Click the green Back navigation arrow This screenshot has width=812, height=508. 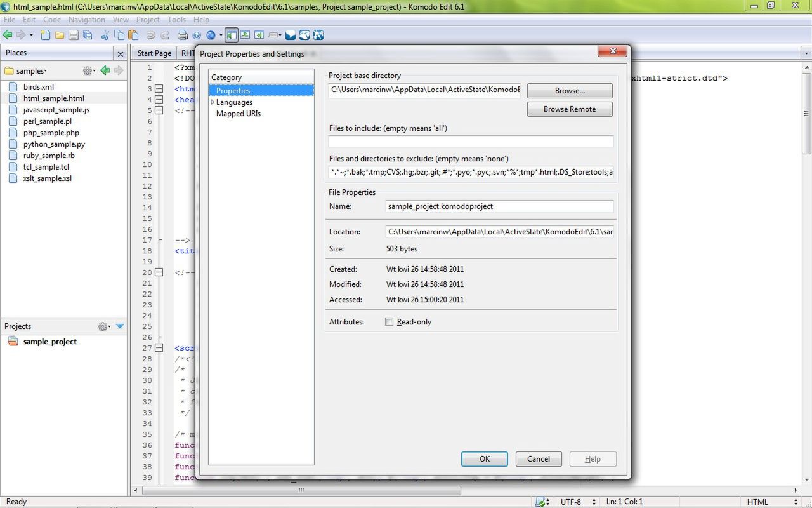pos(8,35)
